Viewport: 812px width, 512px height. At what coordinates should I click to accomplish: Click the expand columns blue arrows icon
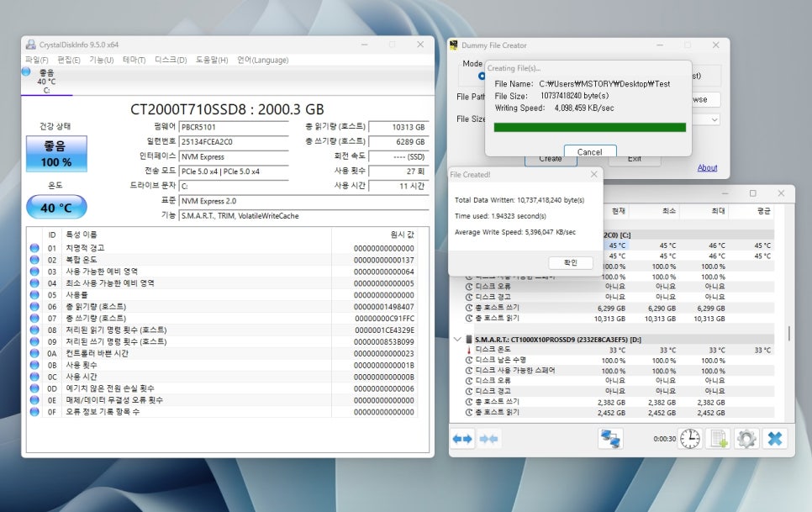(462, 439)
